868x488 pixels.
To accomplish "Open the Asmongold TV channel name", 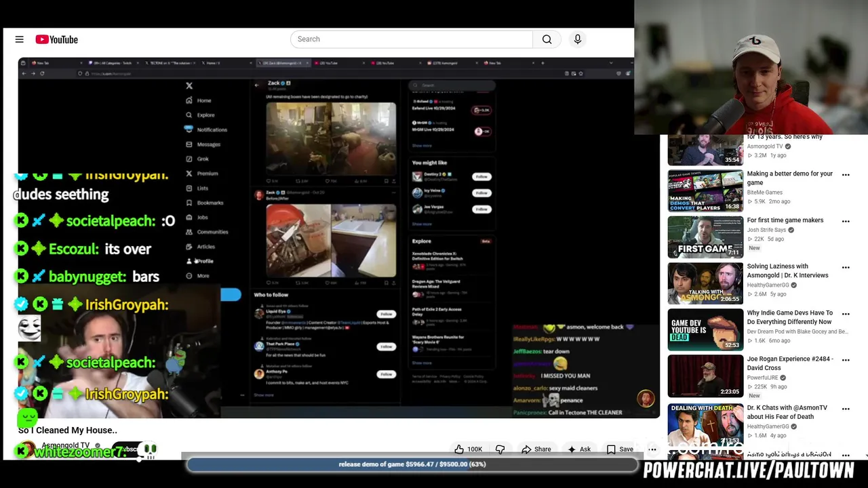I will (66, 445).
